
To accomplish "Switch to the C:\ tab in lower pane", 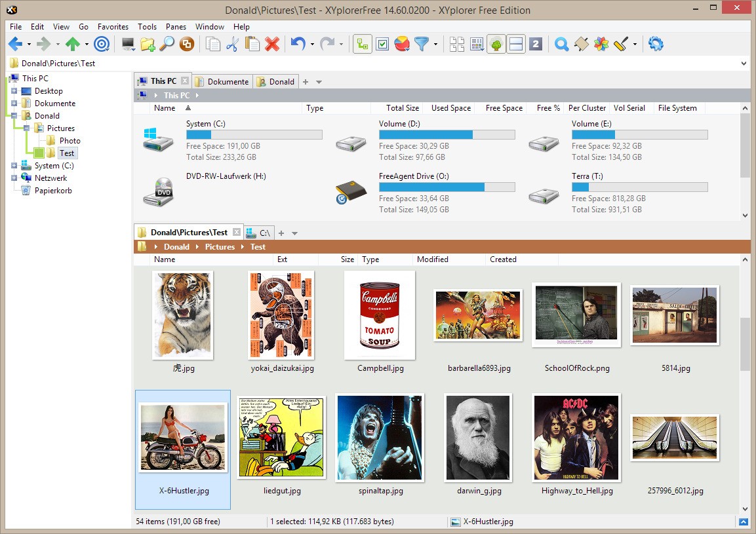I will point(259,233).
